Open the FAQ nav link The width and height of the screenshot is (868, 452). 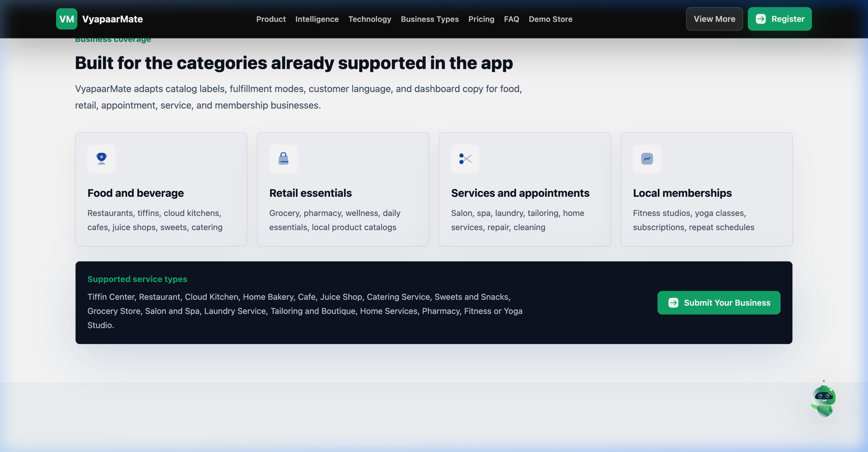tap(511, 19)
